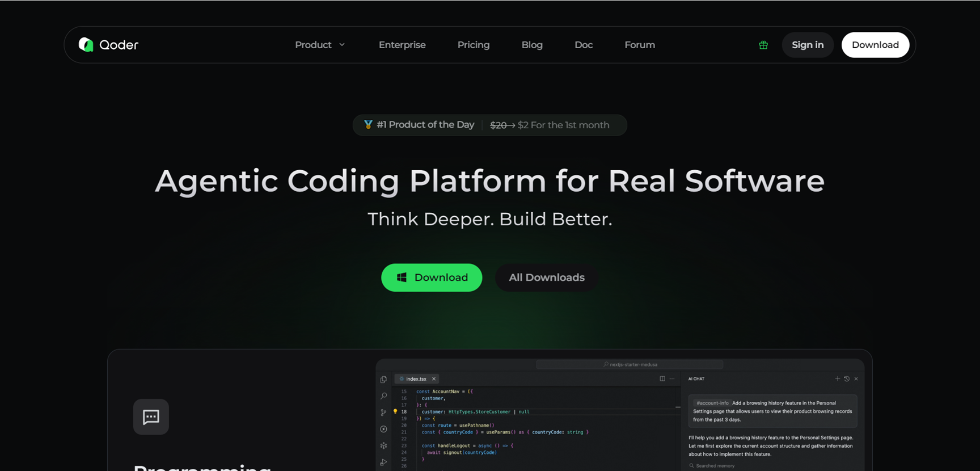Open the Explorer files icon in editor
Screen dimensions: 980x471
[x=383, y=379]
